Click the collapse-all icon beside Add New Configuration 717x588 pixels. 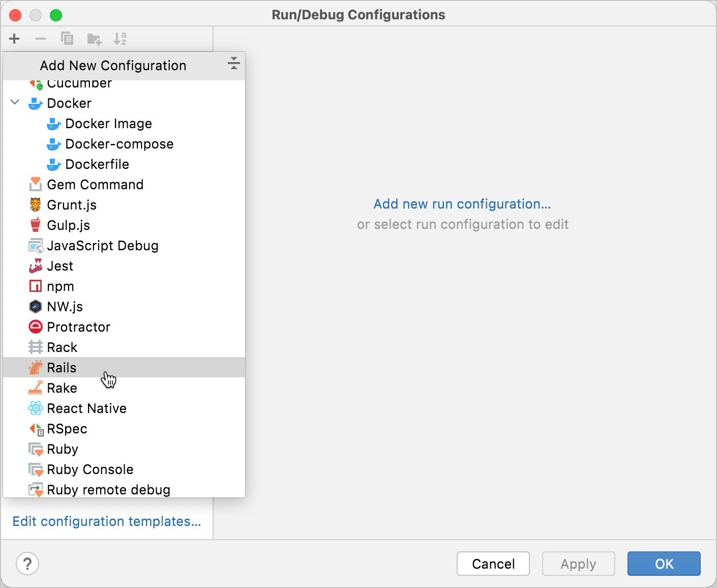click(x=233, y=63)
